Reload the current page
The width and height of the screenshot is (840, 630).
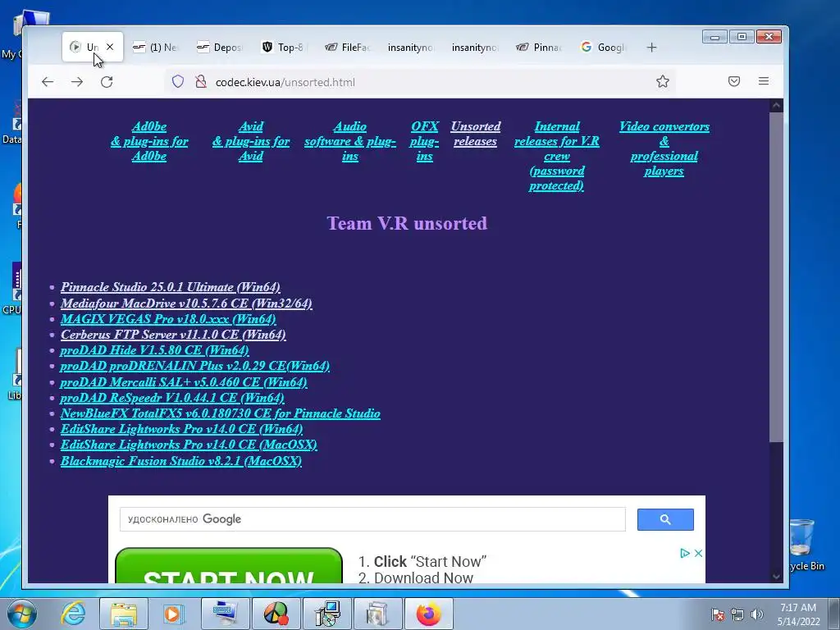tap(107, 81)
